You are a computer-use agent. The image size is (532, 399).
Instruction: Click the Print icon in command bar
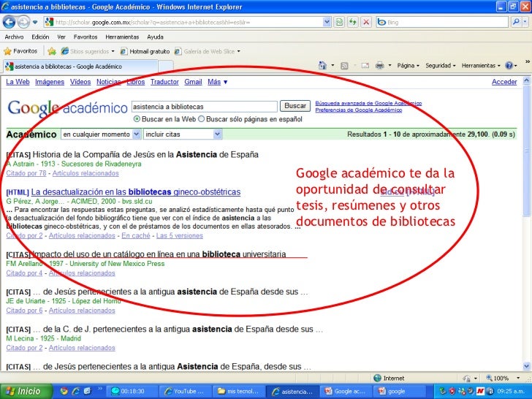pos(380,66)
